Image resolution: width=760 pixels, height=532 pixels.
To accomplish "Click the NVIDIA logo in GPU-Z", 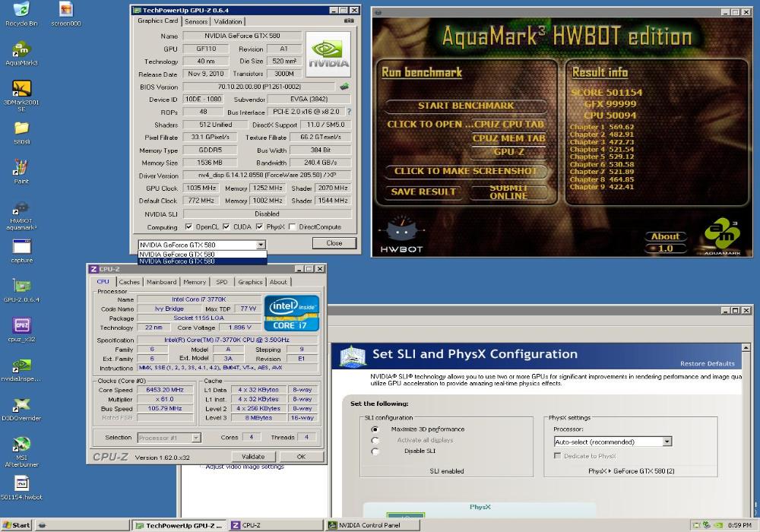I will pyautogui.click(x=328, y=54).
